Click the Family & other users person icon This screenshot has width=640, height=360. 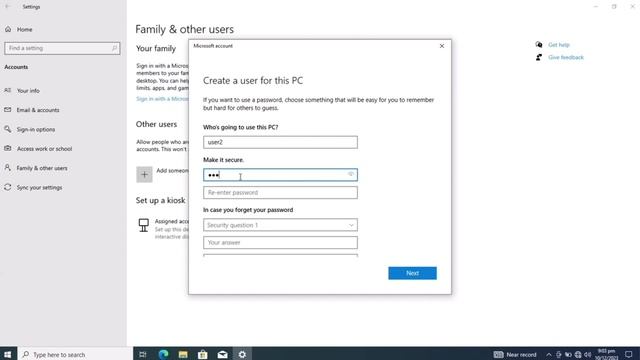point(8,168)
